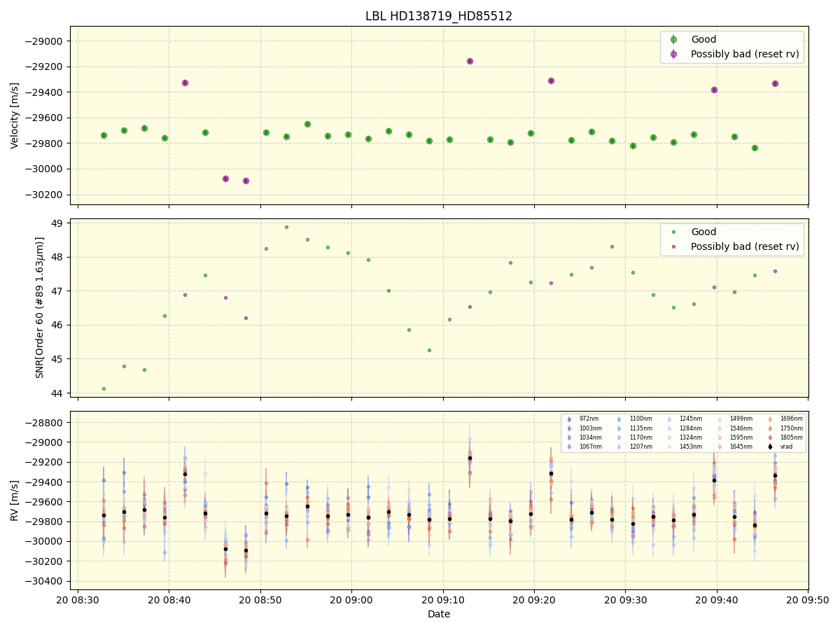Click the -30400 tick on RV axis
Viewport: 840px width, 630px height.
(45, 581)
